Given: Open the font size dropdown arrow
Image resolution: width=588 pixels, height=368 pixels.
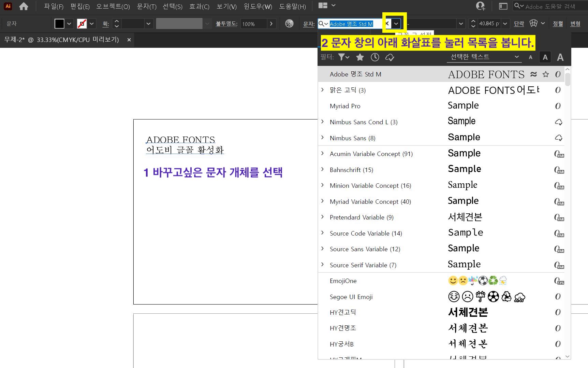Looking at the screenshot, I should [x=505, y=24].
